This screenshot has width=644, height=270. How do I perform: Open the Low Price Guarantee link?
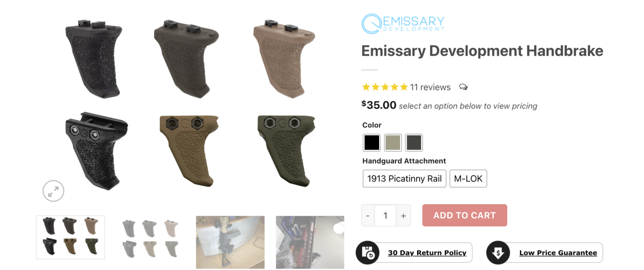point(558,253)
